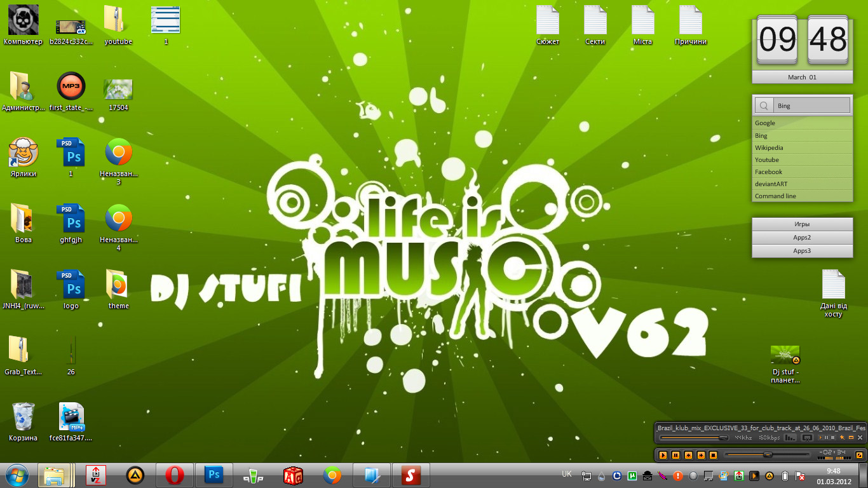Open Photoshop from the taskbar
868x488 pixels.
214,475
